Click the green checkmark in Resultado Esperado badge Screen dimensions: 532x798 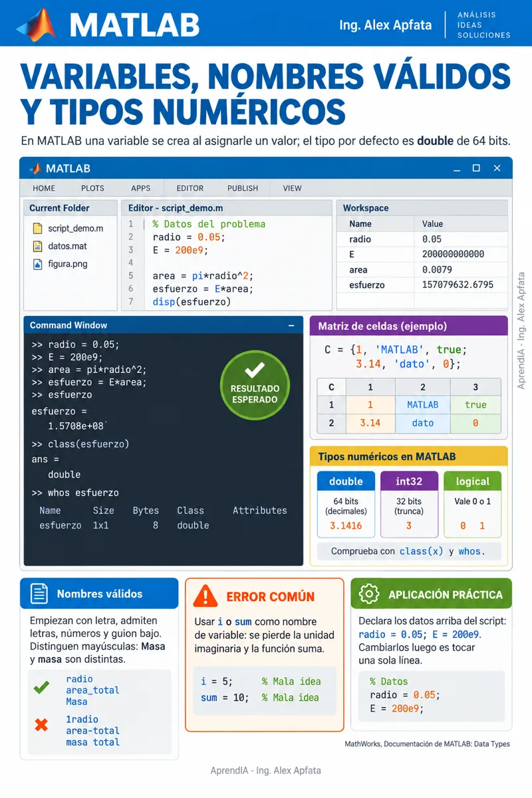point(255,370)
